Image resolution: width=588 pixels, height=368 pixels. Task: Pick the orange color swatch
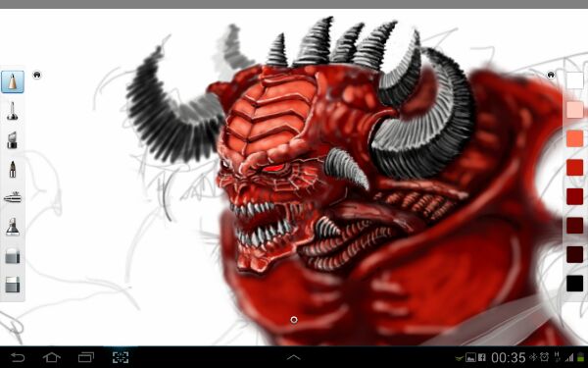(x=575, y=138)
